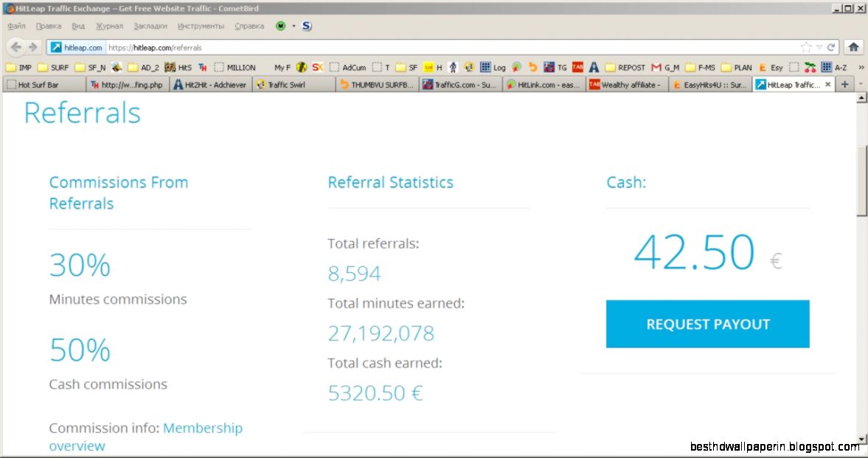Switch to the Traffic Swirl tab
This screenshot has height=458, width=868.
coord(294,83)
